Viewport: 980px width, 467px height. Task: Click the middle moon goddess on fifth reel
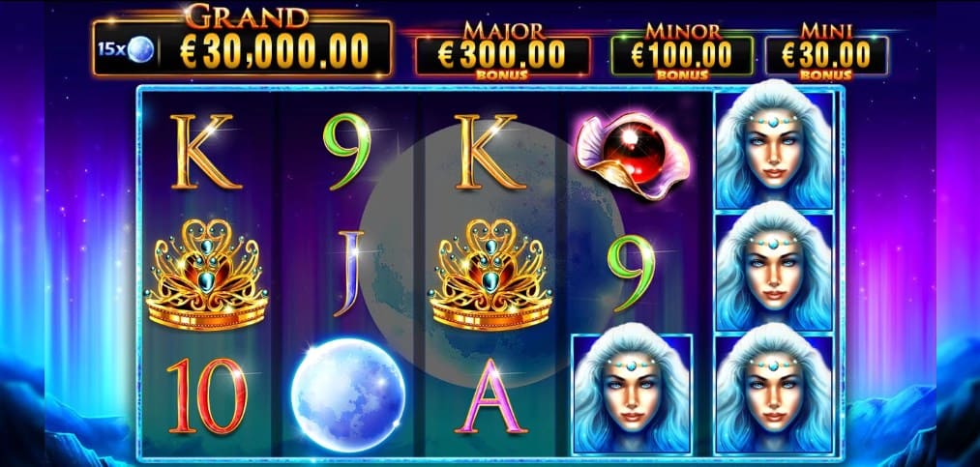(774, 272)
